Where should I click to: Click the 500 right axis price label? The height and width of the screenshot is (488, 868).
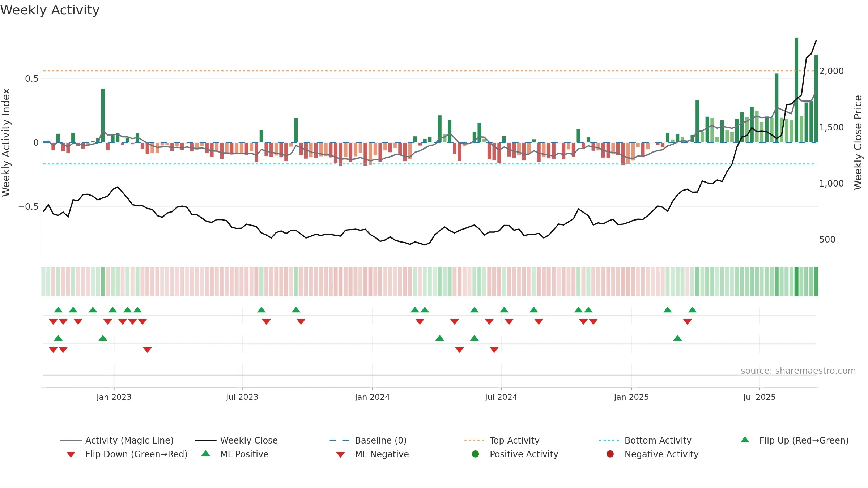(x=827, y=240)
